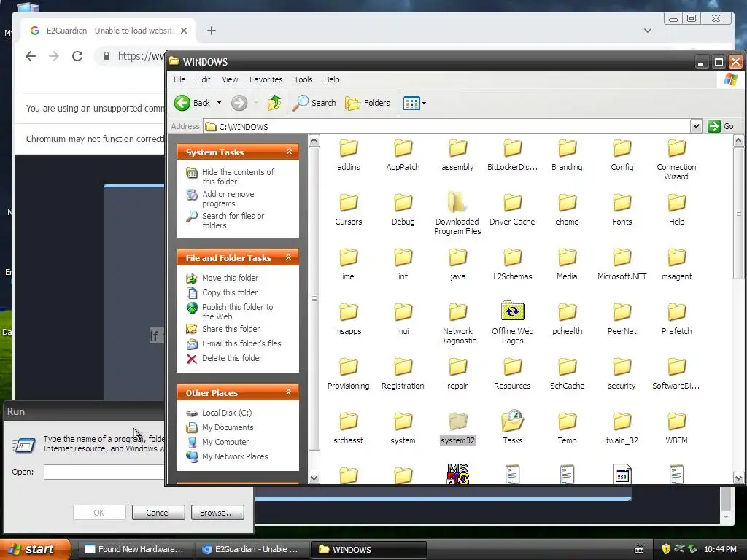Click Browse... in the Run dialog
Screen dimensions: 747x560
[x=217, y=513]
